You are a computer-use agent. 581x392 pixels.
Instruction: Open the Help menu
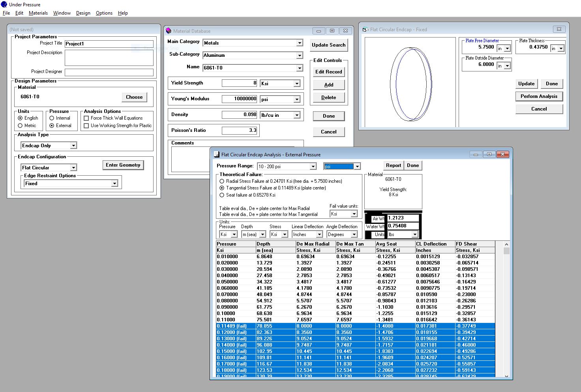pyautogui.click(x=123, y=13)
